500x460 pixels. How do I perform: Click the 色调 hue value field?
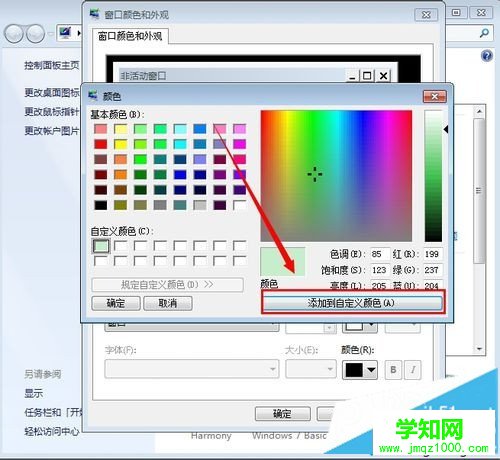(380, 254)
